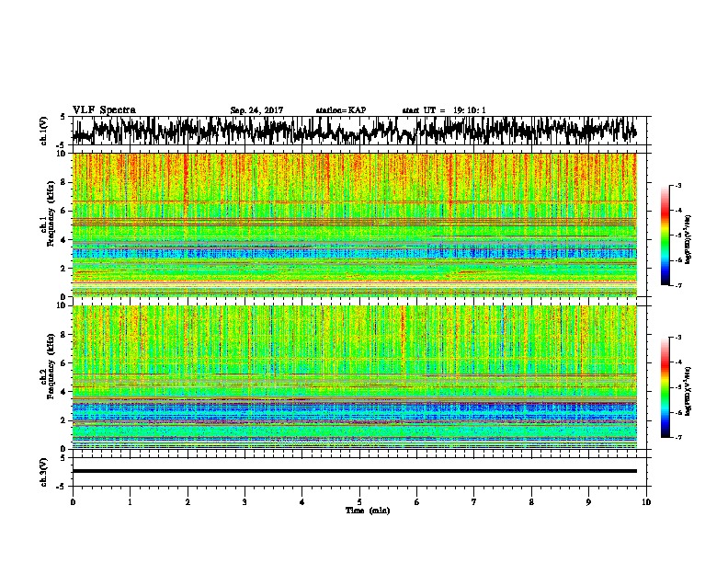Click the '-3' label on lower color bar

tap(677, 338)
